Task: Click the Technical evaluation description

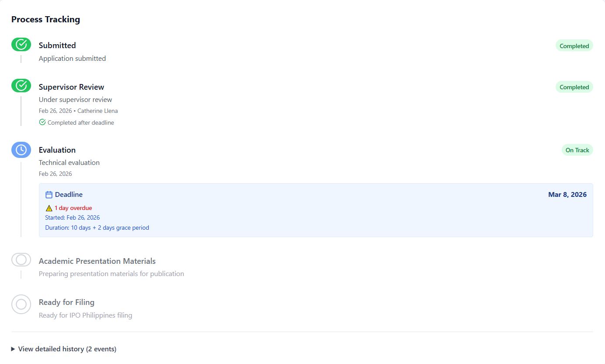Action: [x=69, y=162]
